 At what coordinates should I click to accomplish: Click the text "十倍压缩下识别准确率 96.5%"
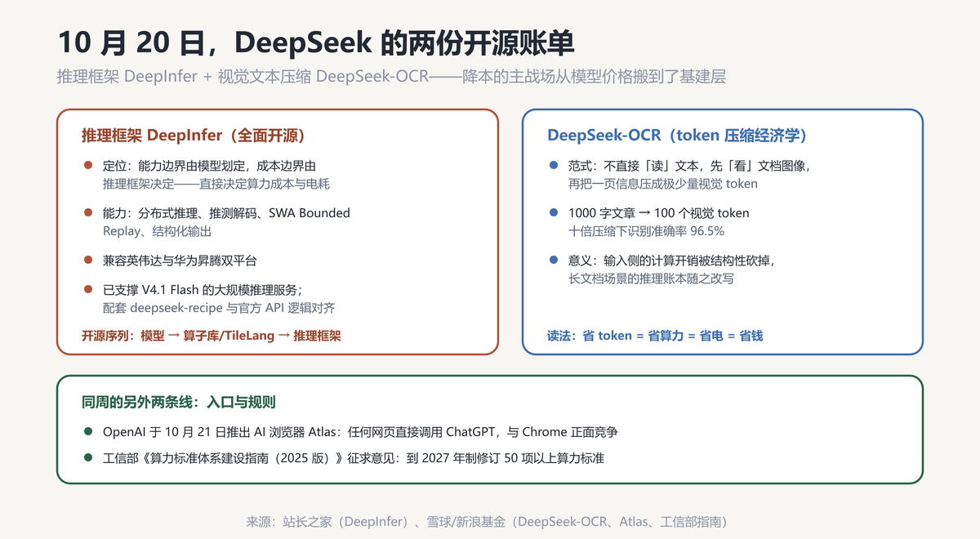647,231
